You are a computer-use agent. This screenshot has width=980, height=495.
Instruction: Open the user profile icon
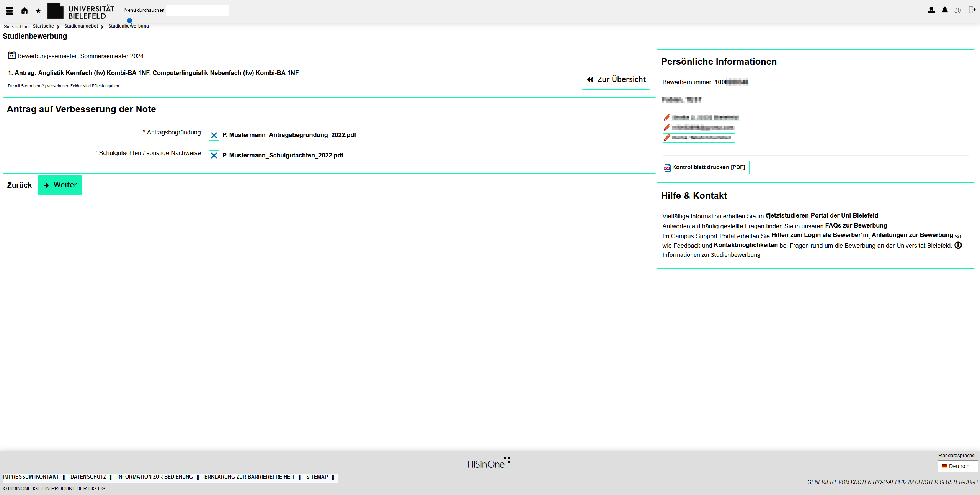[931, 10]
